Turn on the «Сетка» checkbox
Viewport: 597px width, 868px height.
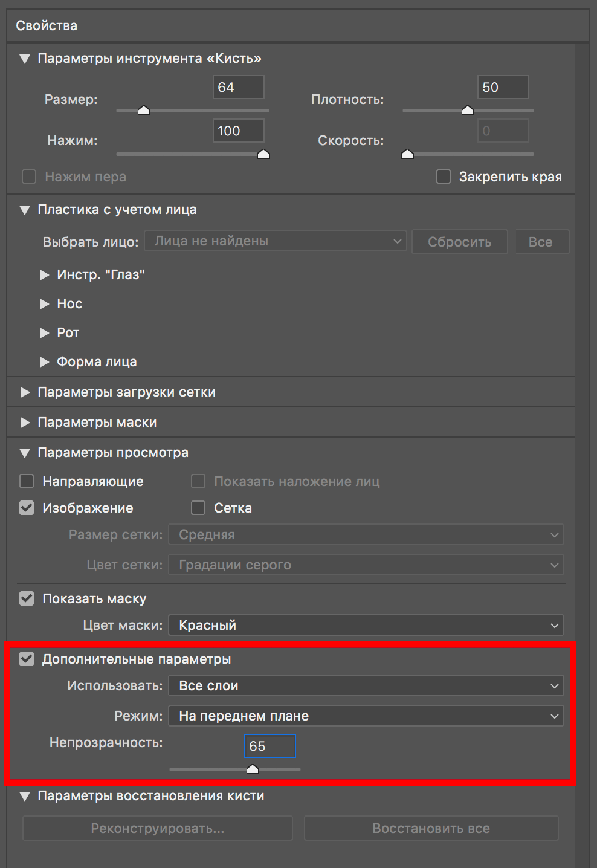tap(198, 508)
